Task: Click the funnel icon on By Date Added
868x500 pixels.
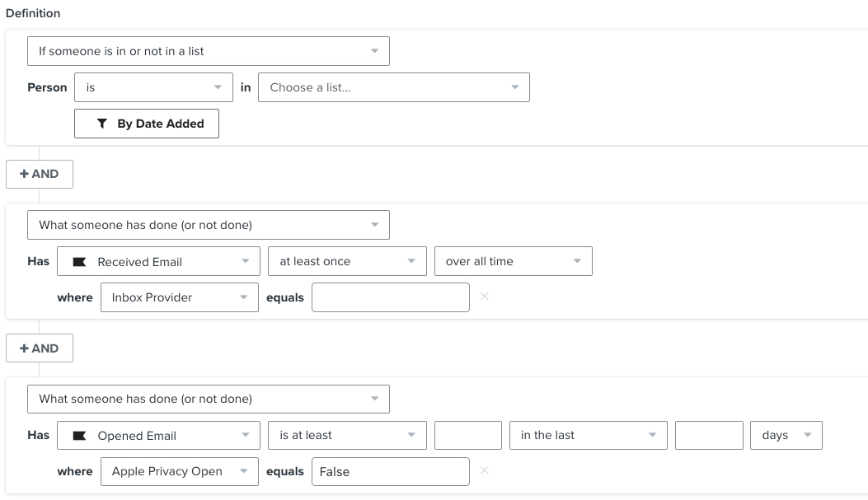Action: [x=101, y=123]
